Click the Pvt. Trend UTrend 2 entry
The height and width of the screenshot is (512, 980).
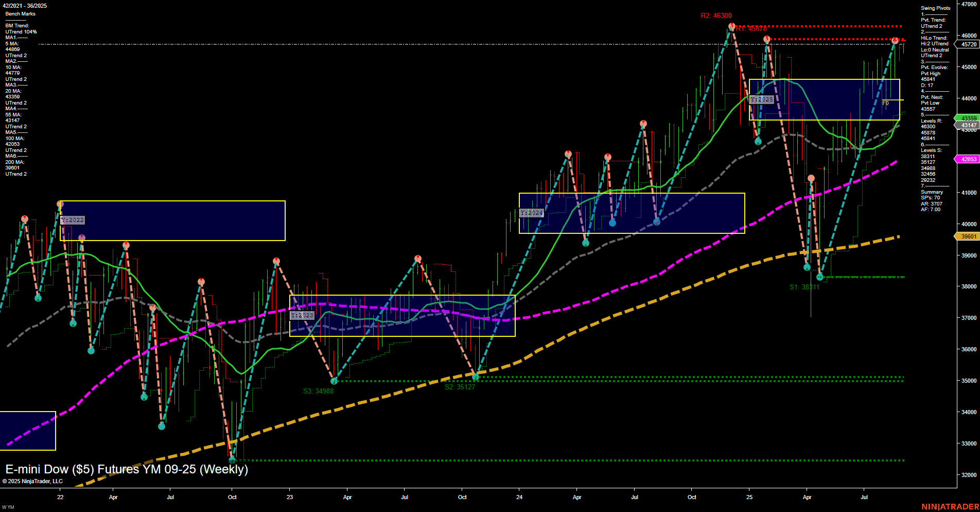pyautogui.click(x=933, y=23)
